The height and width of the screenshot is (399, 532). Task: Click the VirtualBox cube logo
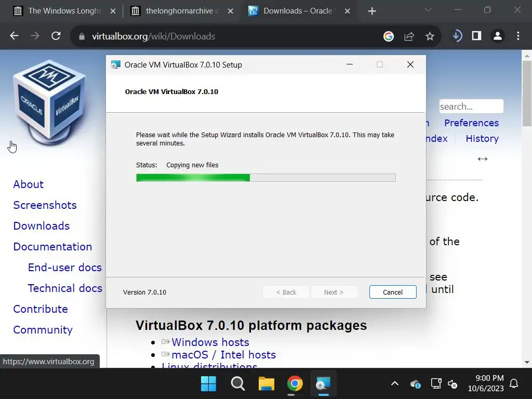(49, 102)
